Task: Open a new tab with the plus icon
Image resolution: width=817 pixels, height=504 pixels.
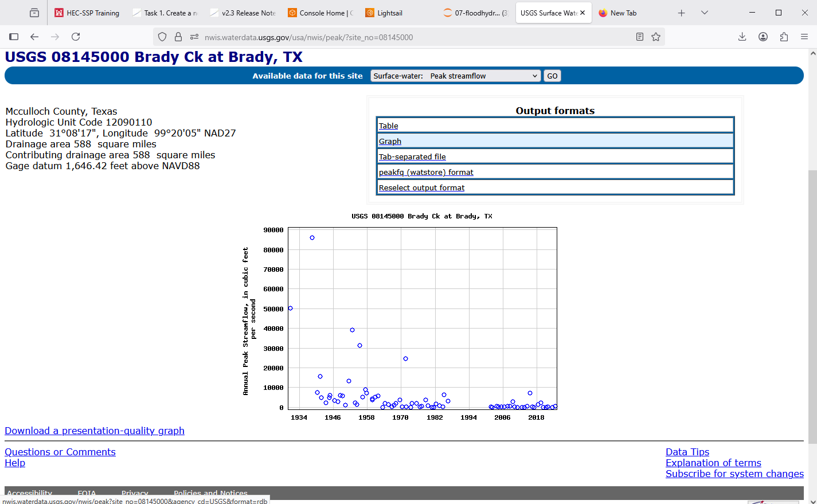Action: [681, 13]
